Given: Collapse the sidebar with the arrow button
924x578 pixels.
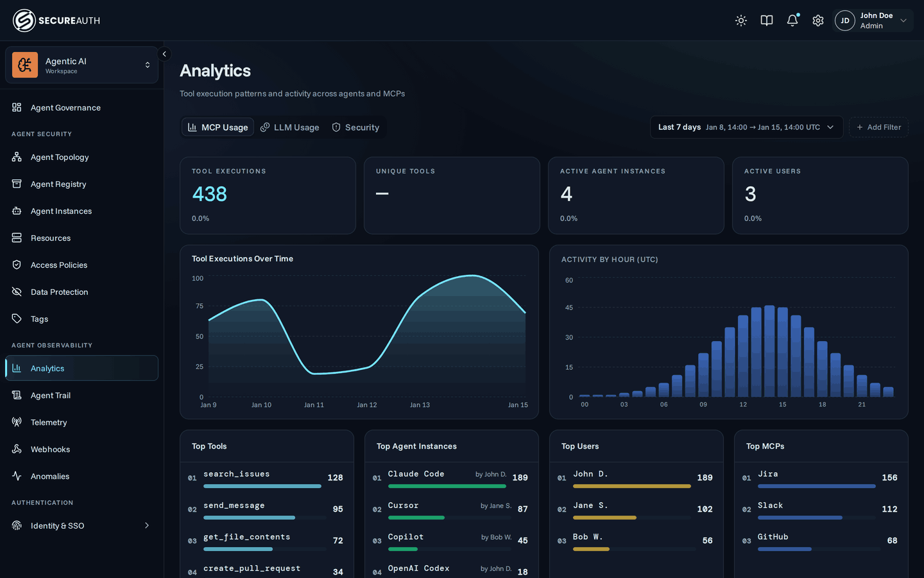Looking at the screenshot, I should 164,54.
